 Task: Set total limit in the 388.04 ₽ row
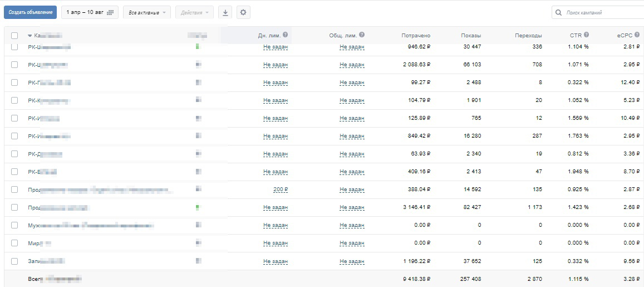click(352, 189)
